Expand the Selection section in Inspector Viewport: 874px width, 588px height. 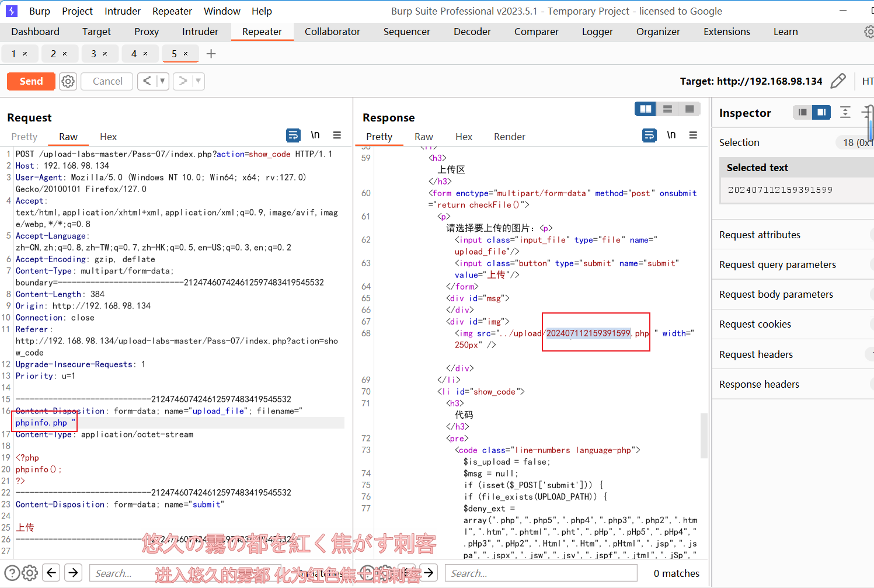coord(793,142)
